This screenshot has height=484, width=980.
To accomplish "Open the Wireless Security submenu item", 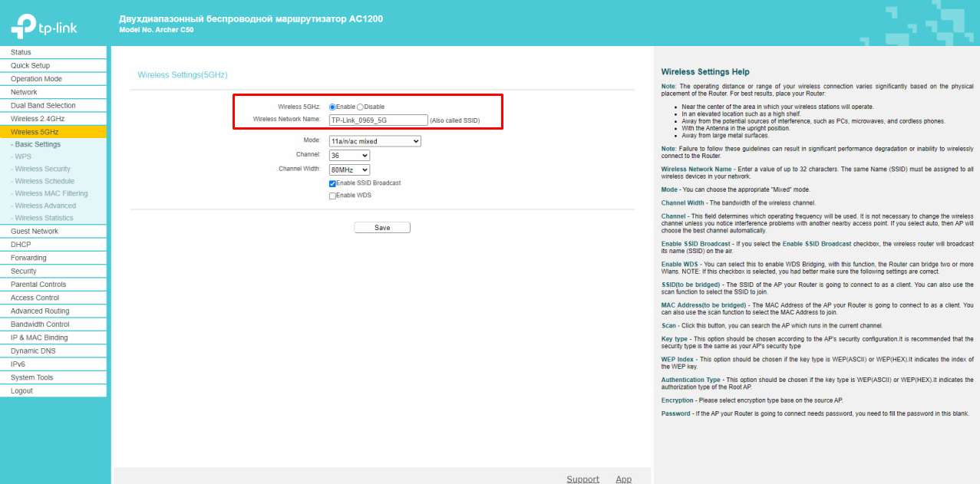I will coord(42,169).
